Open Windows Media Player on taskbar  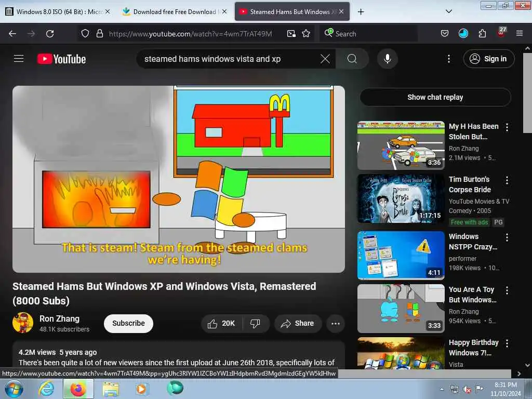tap(141, 389)
